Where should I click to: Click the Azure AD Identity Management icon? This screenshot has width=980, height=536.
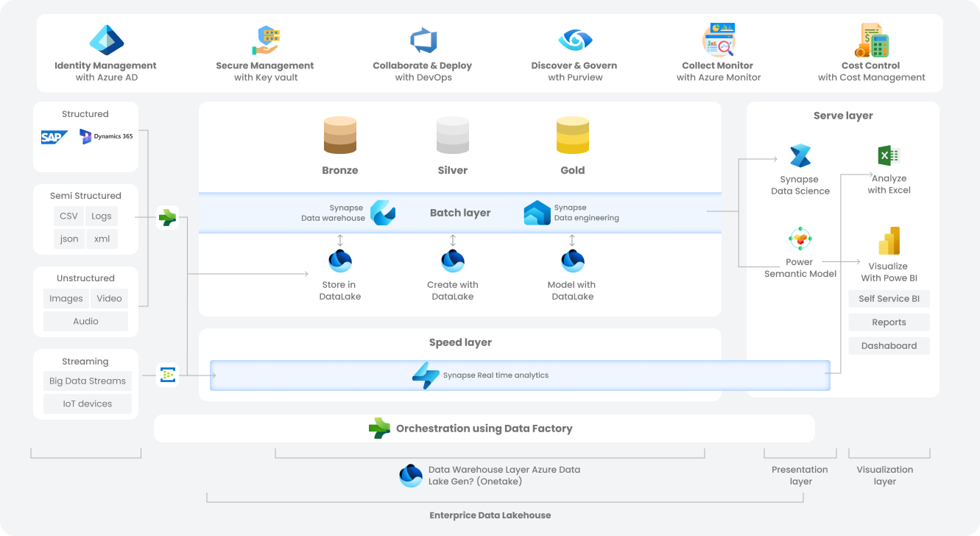[107, 40]
